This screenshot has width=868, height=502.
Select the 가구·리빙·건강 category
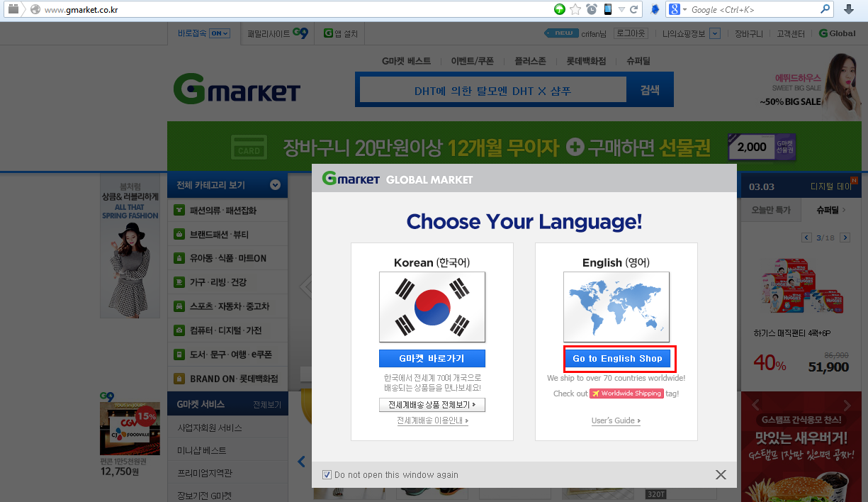pos(227,282)
